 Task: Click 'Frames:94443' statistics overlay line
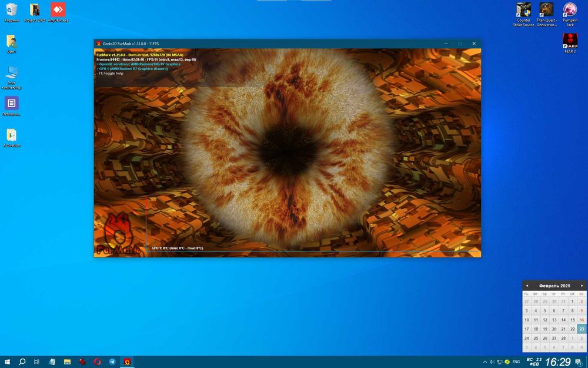click(x=146, y=59)
